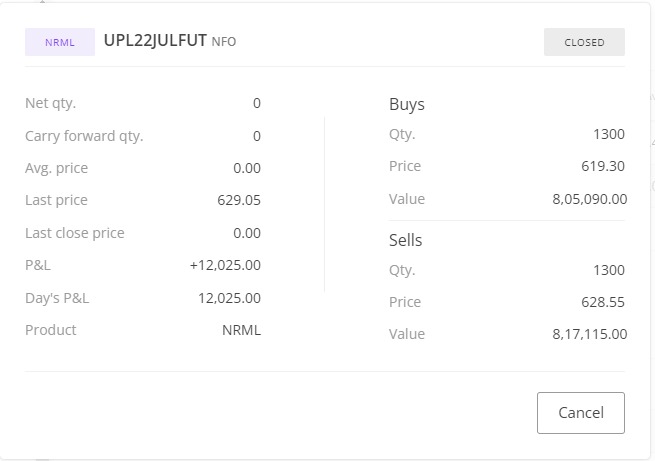Click the Sells section heading
655x461 pixels.
[x=406, y=240]
